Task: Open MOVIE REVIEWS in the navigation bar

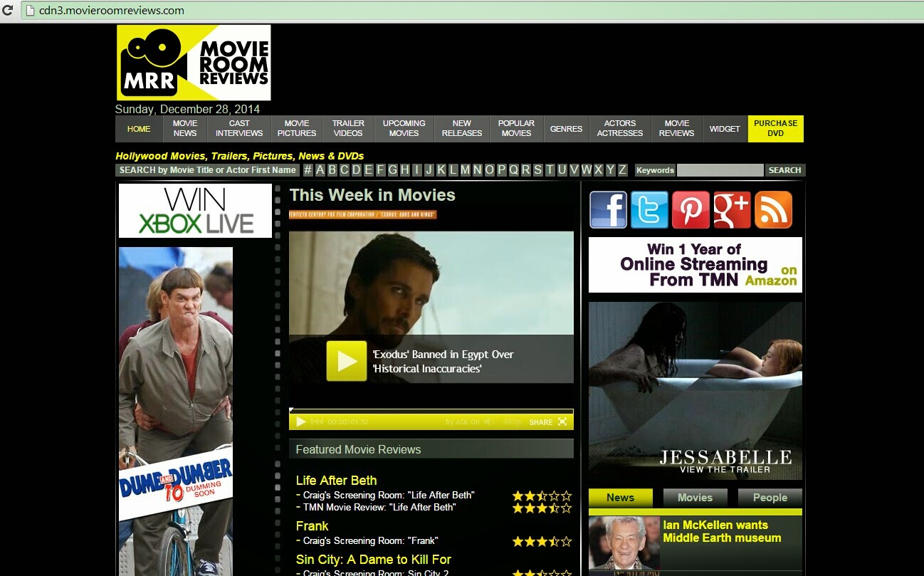Action: click(677, 129)
